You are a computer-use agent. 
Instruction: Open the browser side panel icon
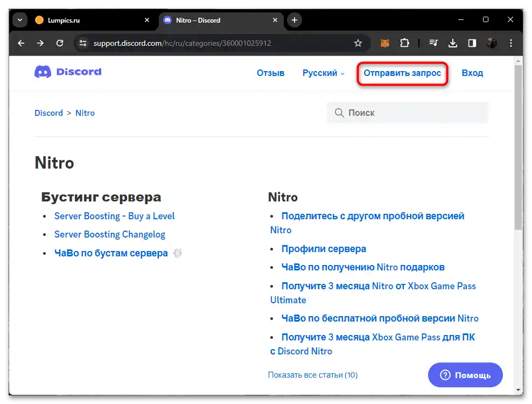point(473,43)
